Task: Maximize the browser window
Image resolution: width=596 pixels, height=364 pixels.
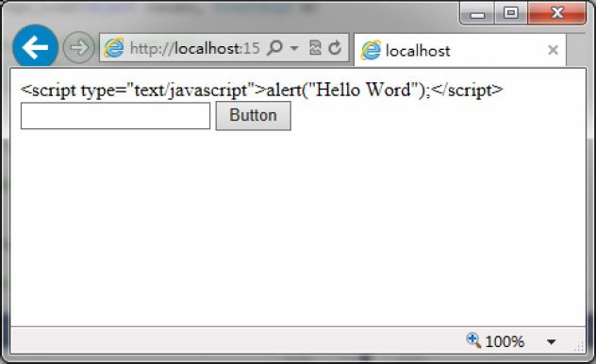Action: tap(511, 13)
